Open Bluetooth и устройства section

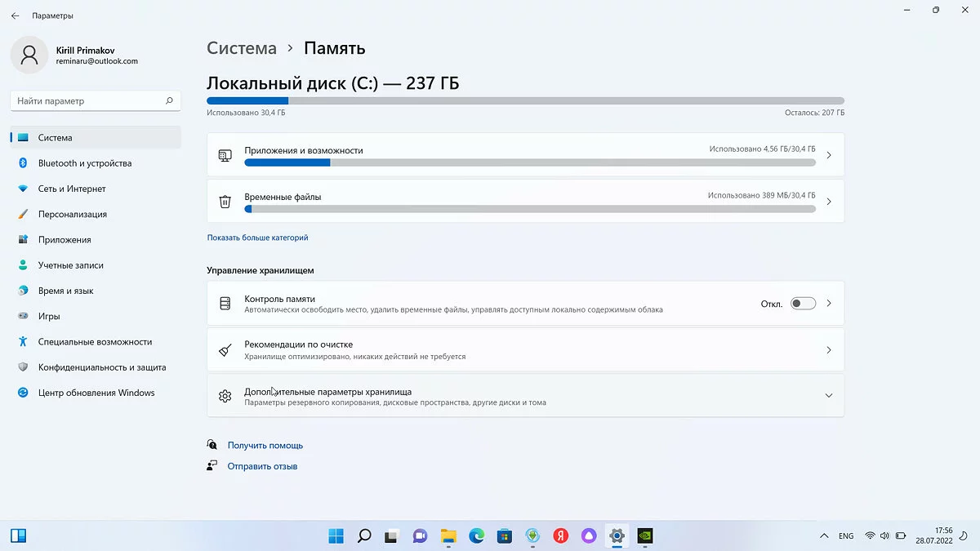point(96,163)
